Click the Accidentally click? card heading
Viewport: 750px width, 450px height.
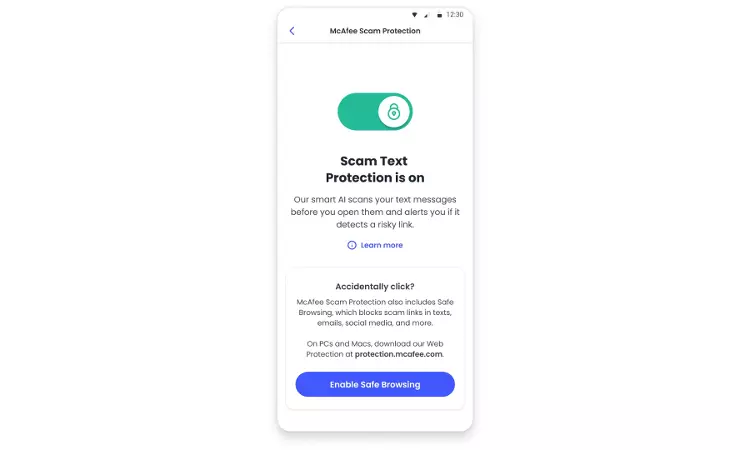[375, 286]
